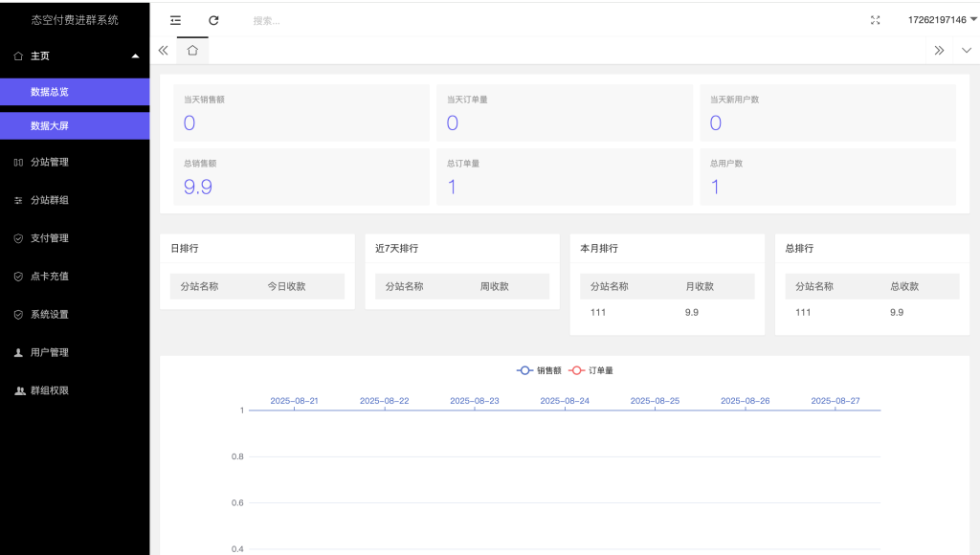This screenshot has height=555, width=980.
Task: Click the 分站管理 sidebar icon
Action: pos(16,162)
